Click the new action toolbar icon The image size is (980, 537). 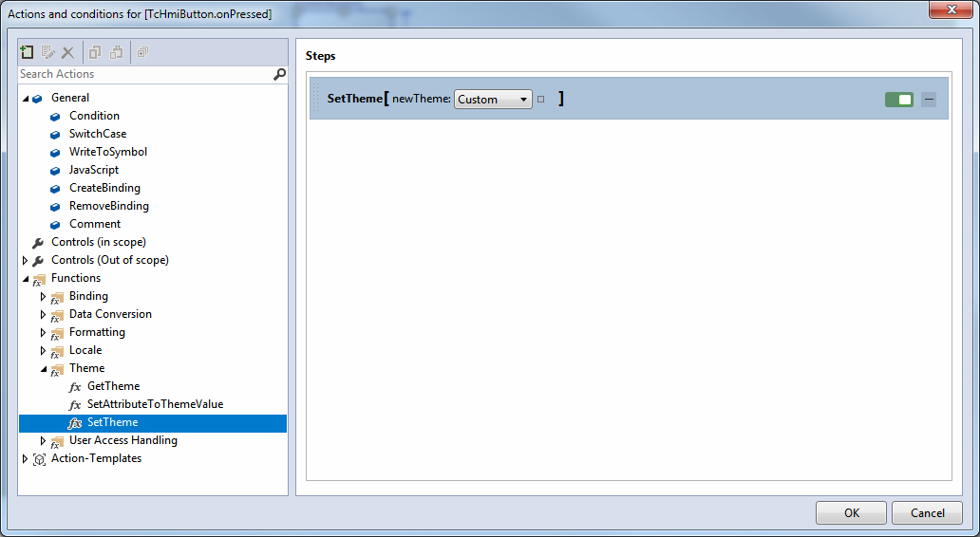point(27,52)
